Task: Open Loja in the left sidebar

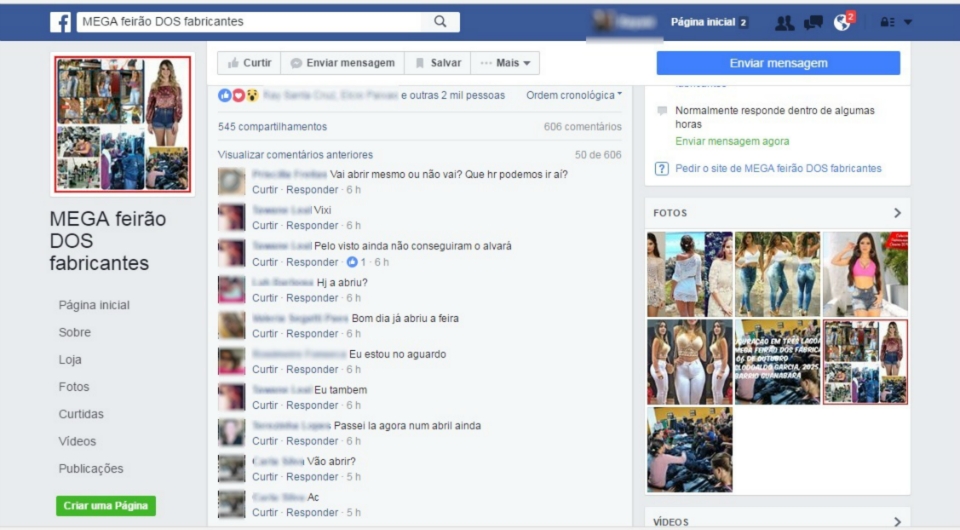Action: pos(70,360)
